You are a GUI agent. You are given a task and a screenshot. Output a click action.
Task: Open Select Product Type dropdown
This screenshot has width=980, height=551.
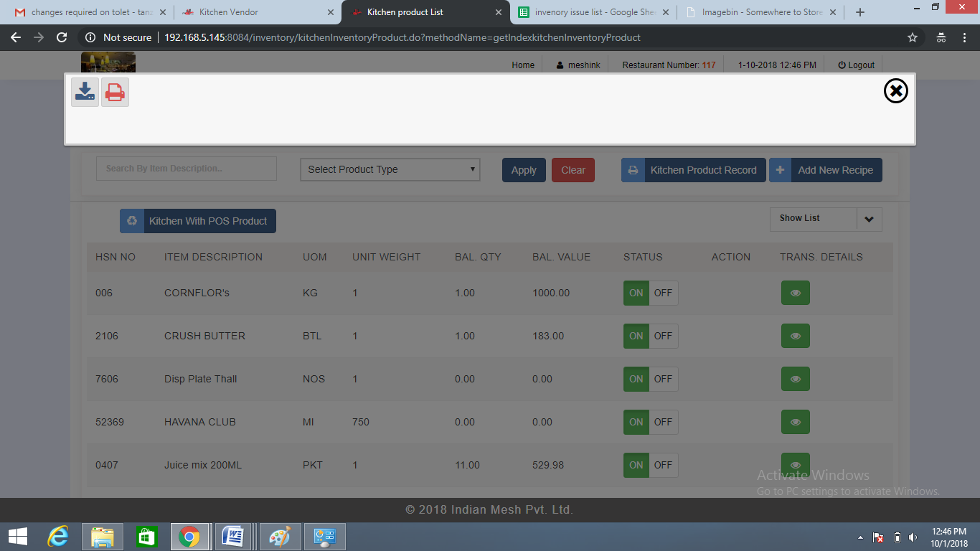[390, 169]
